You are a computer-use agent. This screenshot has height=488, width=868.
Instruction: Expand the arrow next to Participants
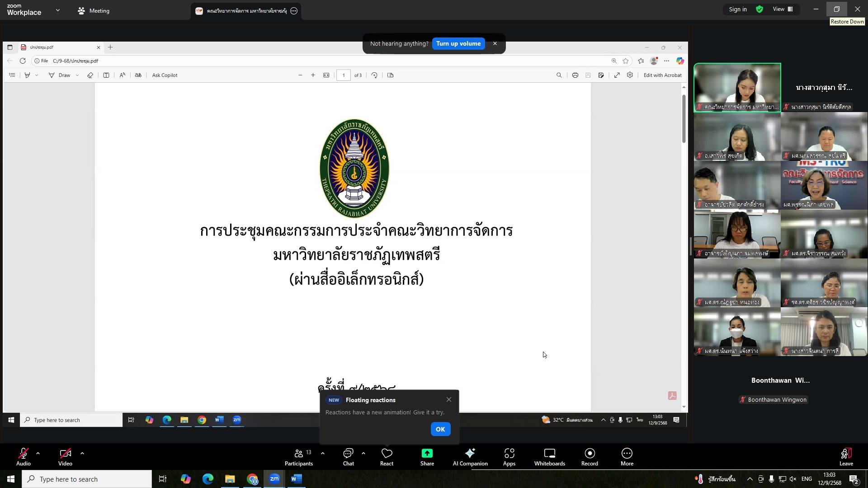[323, 453]
